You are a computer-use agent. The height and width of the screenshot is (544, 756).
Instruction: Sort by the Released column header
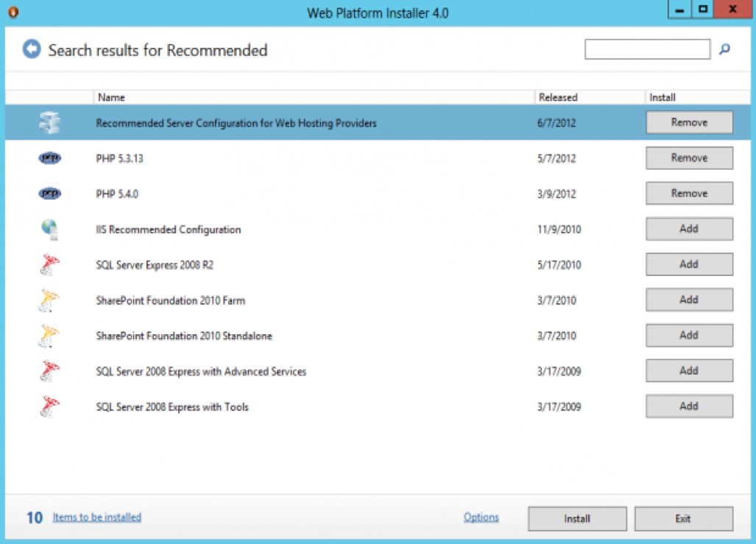click(589, 97)
